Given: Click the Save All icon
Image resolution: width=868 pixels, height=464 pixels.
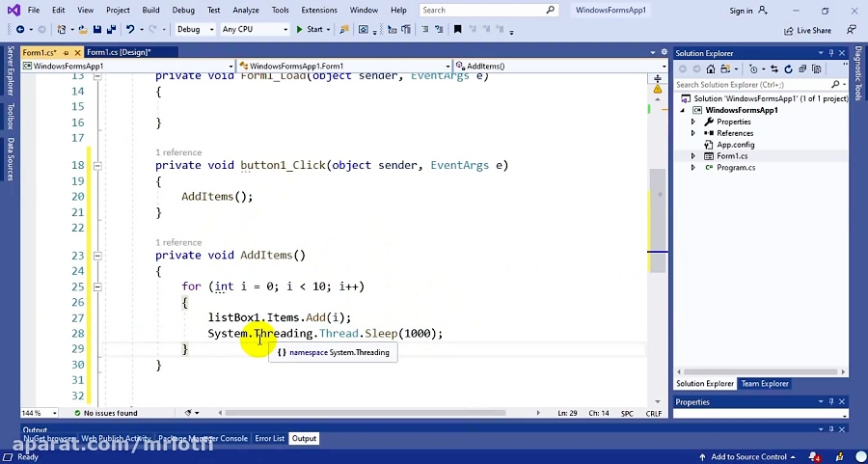Looking at the screenshot, I should [x=111, y=29].
